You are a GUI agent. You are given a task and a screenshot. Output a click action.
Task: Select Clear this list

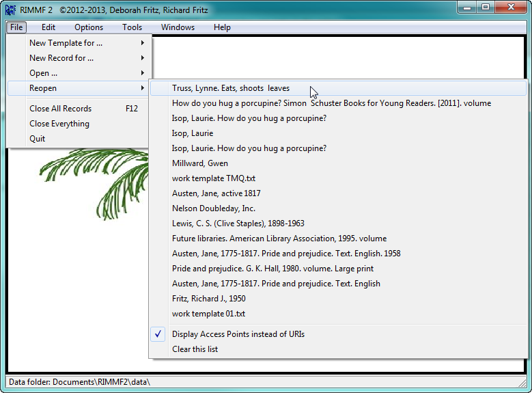338,349
